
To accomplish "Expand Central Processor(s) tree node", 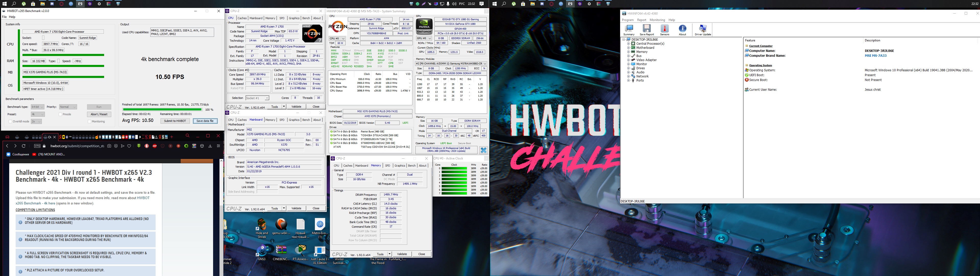I will coord(629,44).
